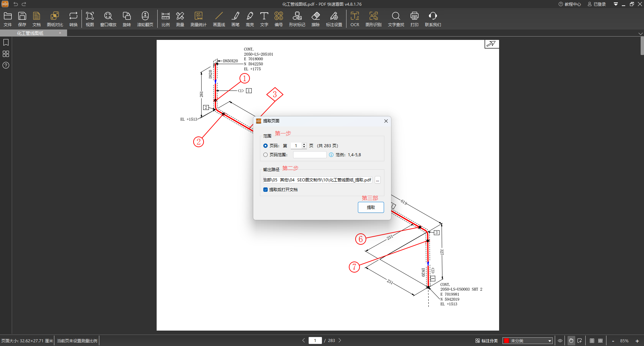Expand the collapse chevron below the toolbar
Screen dimensions: 644x346
pos(640,34)
